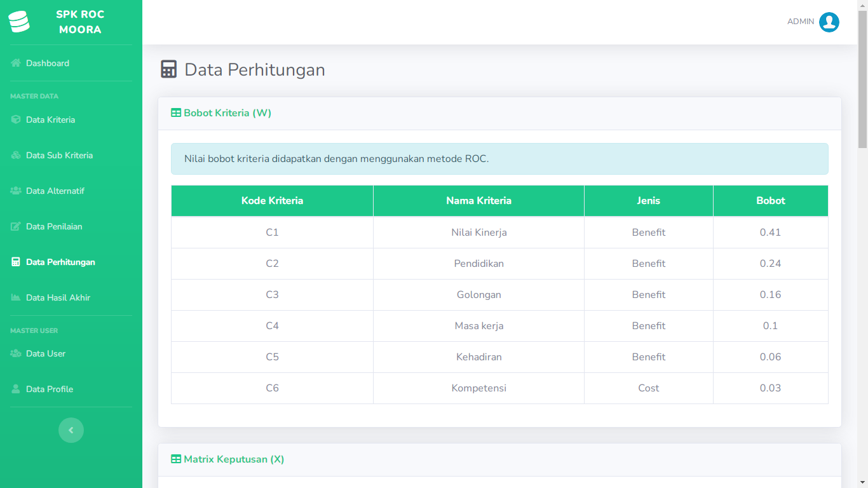This screenshot has height=488, width=868.
Task: Click the 0.1 weight value
Action: [771, 326]
